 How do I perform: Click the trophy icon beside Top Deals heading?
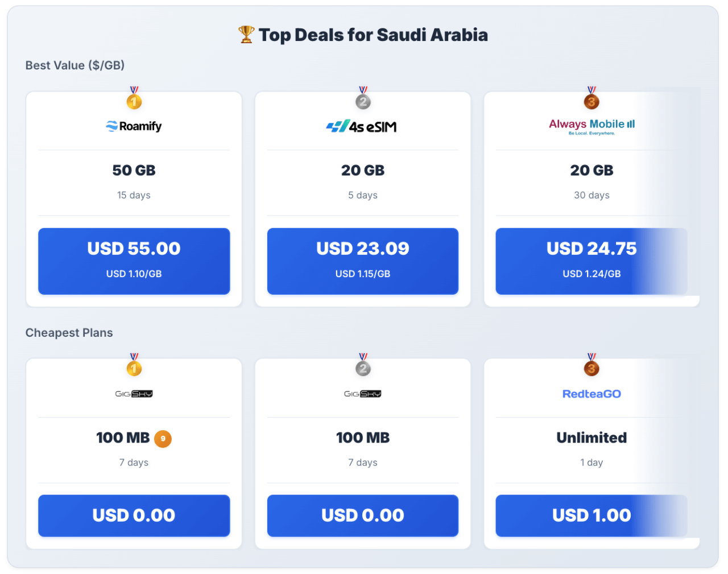(x=246, y=35)
